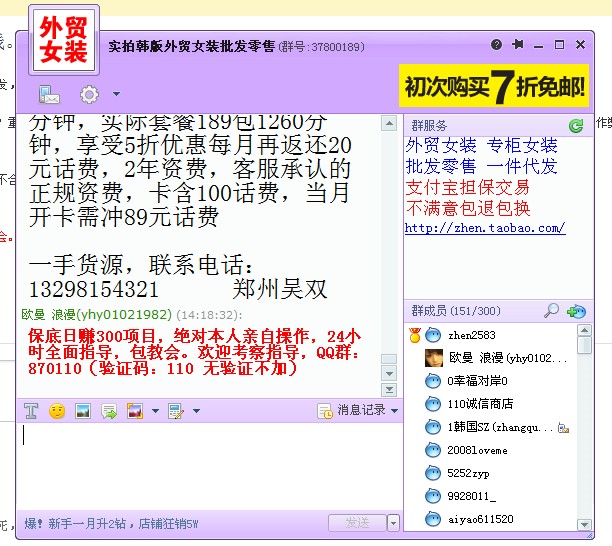Viewport: 612px width, 546px height.
Task: Open the 初次购买7折免邮 banner ad
Action: click(493, 86)
